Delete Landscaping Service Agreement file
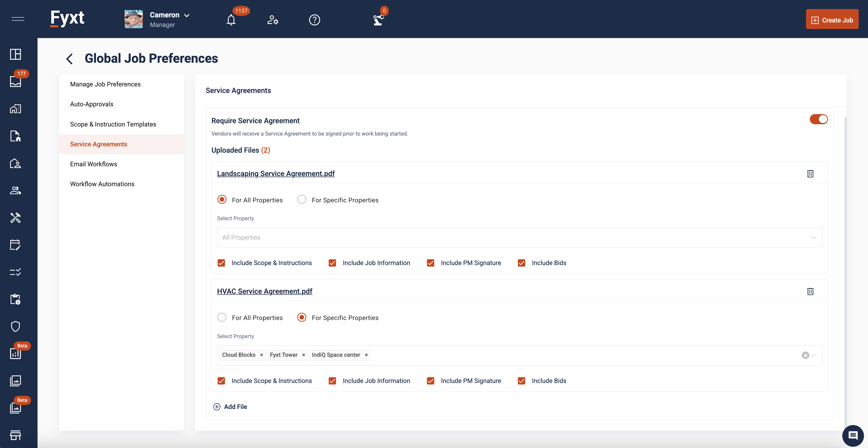The image size is (868, 448). pos(810,174)
